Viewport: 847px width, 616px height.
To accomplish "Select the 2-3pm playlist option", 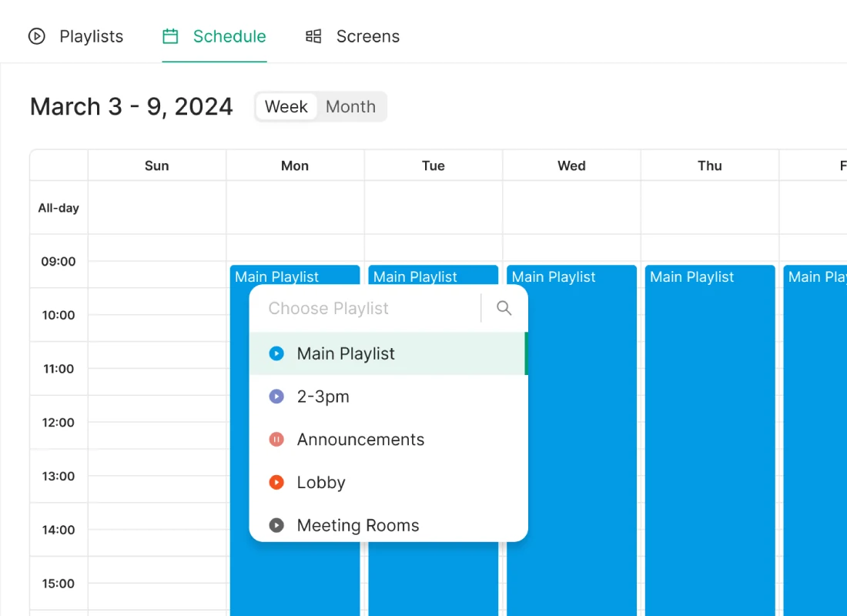I will point(388,396).
